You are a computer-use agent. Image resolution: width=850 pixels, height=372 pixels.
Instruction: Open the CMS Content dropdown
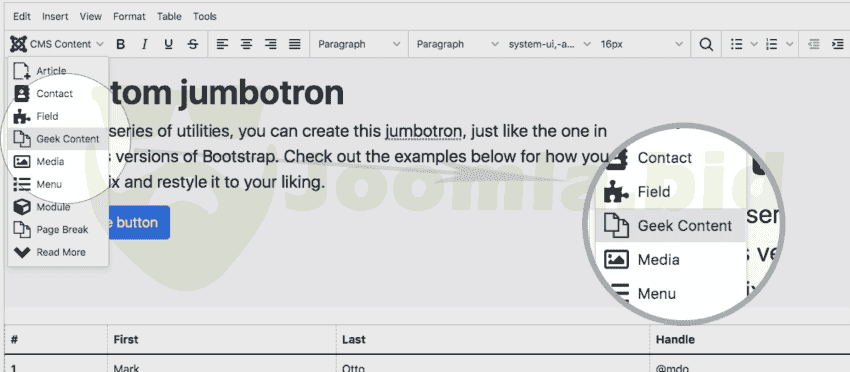pyautogui.click(x=57, y=44)
